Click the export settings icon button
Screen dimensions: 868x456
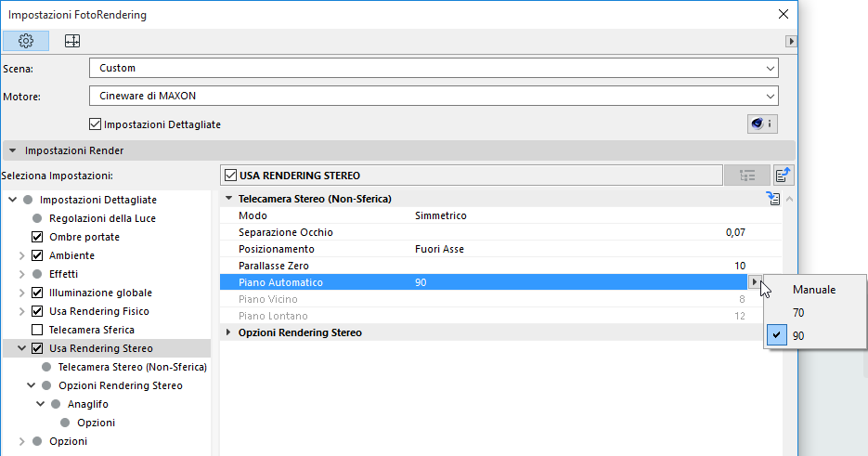click(783, 176)
